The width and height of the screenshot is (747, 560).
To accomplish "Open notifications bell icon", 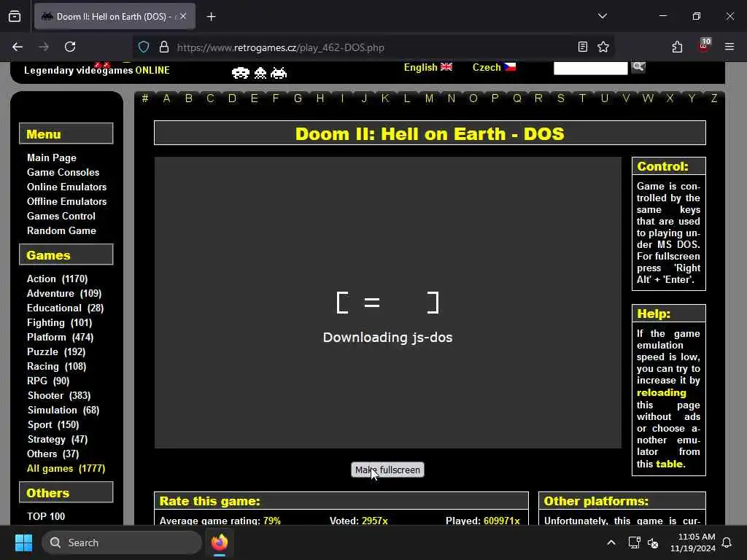I will point(727,542).
